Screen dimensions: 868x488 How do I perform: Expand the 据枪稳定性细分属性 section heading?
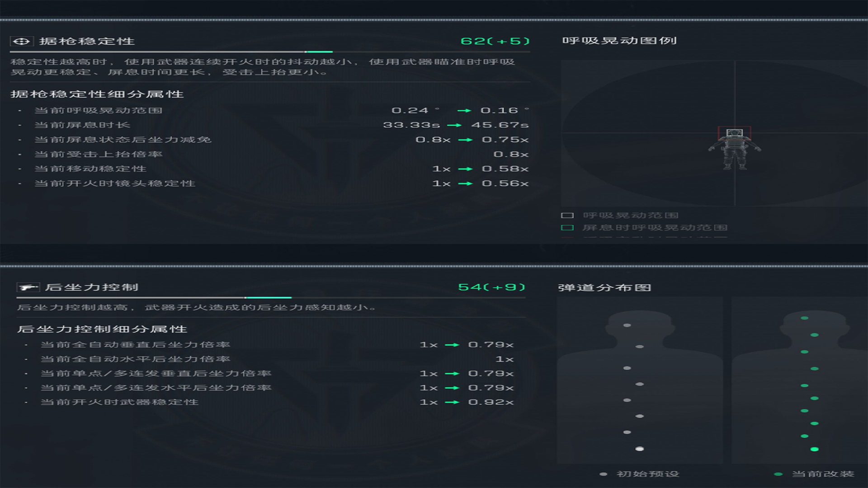[x=97, y=94]
